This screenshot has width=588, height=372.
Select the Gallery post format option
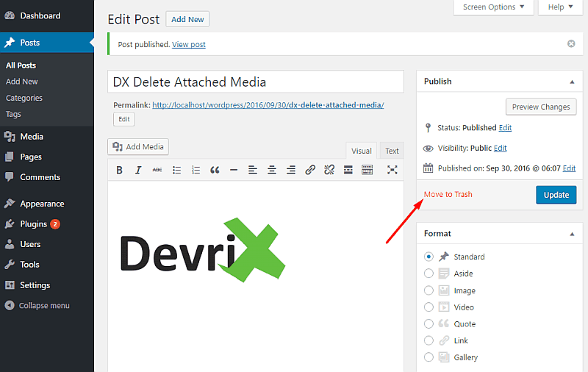[x=429, y=357]
